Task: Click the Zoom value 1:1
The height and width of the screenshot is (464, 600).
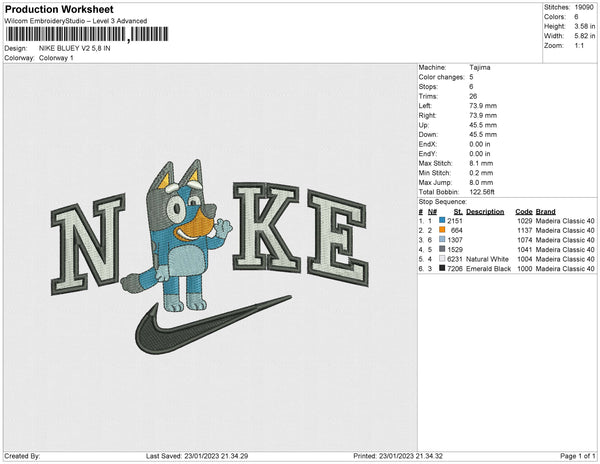Action: 579,46
